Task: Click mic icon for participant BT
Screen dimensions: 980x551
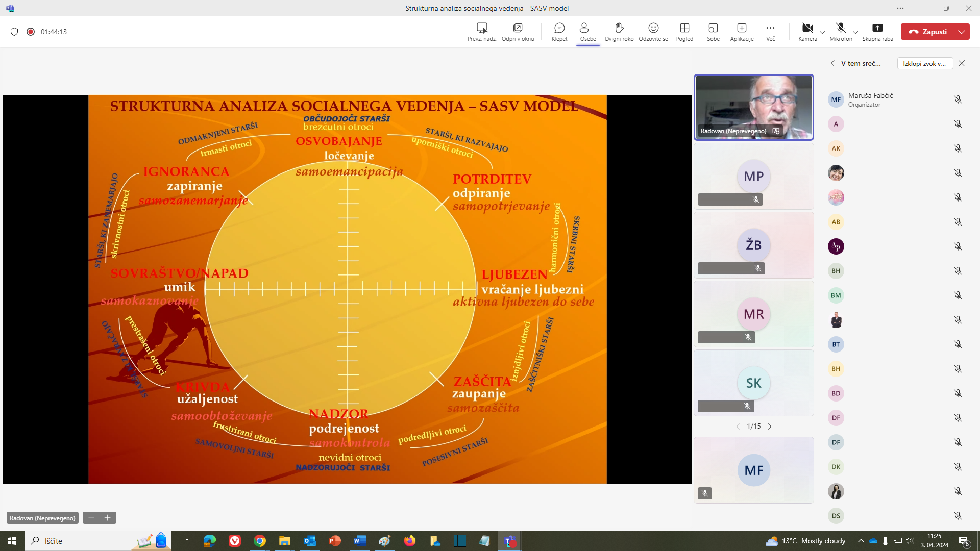Action: tap(958, 344)
